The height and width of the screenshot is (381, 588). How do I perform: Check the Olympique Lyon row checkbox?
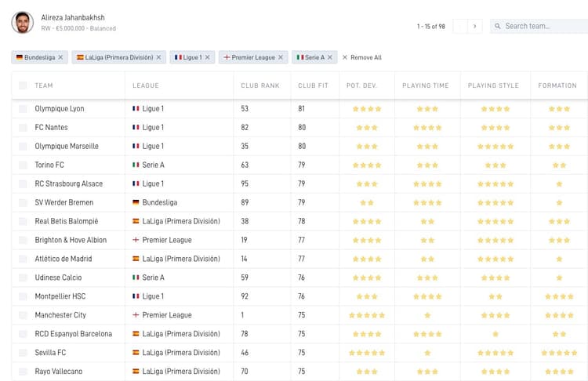[23, 109]
